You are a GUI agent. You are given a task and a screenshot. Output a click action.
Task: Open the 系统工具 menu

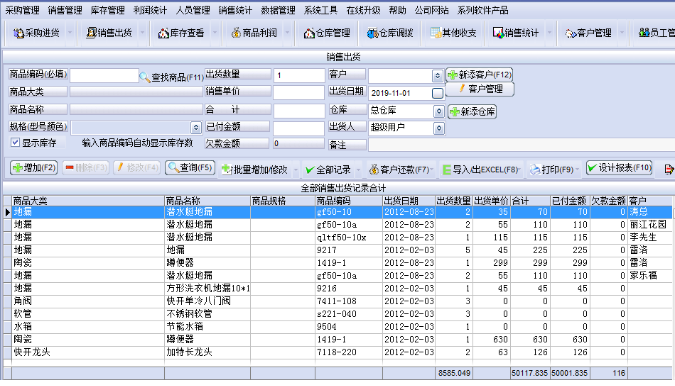(x=321, y=10)
